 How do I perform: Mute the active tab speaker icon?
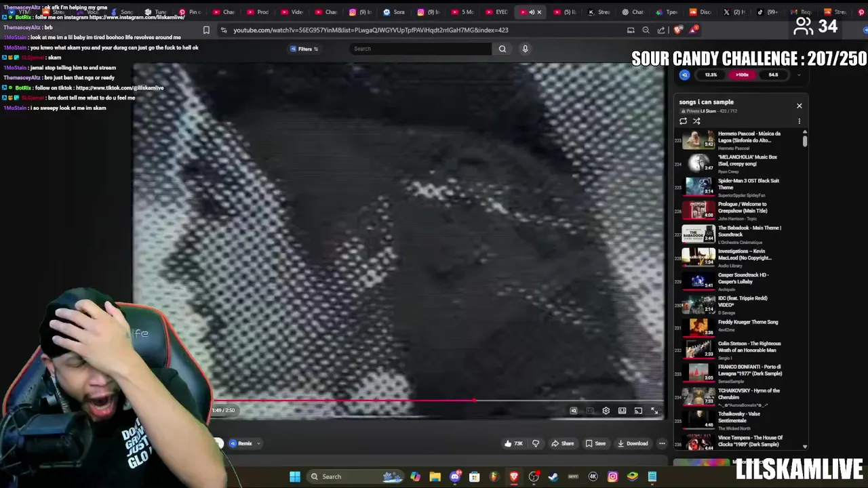pyautogui.click(x=531, y=12)
